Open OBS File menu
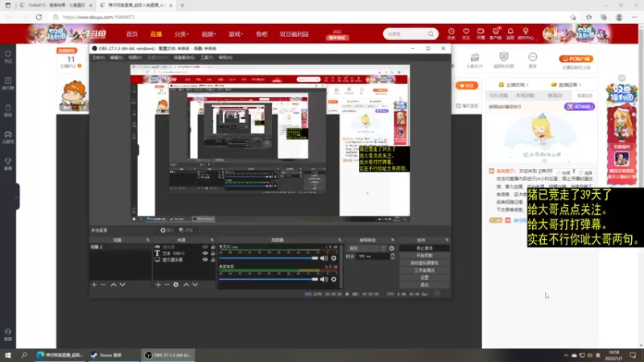 [x=98, y=58]
